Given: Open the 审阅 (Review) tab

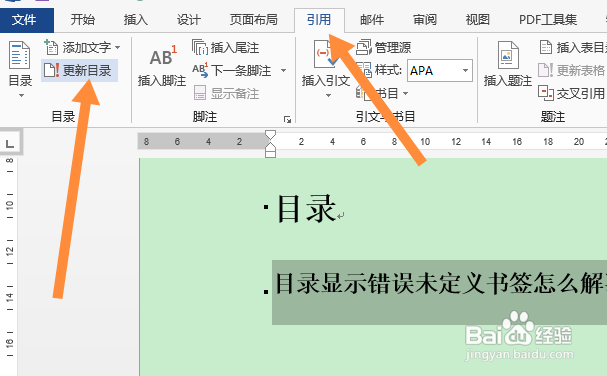Looking at the screenshot, I should point(425,20).
